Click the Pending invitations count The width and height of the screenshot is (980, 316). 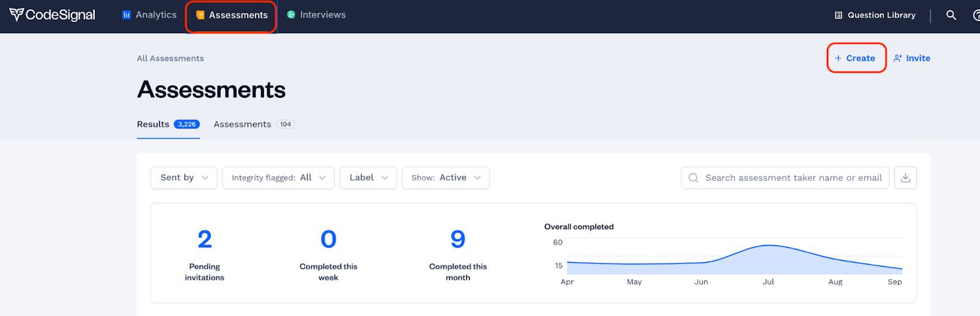pyautogui.click(x=205, y=239)
